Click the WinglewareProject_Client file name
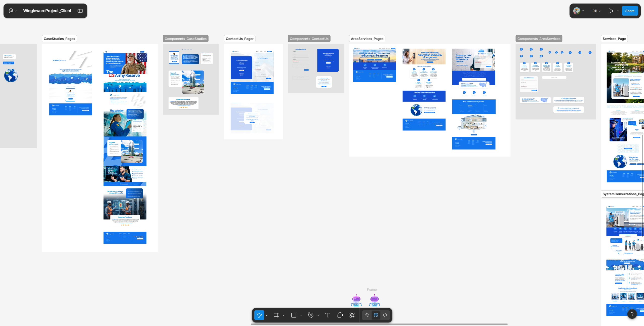644x326 pixels. click(47, 11)
